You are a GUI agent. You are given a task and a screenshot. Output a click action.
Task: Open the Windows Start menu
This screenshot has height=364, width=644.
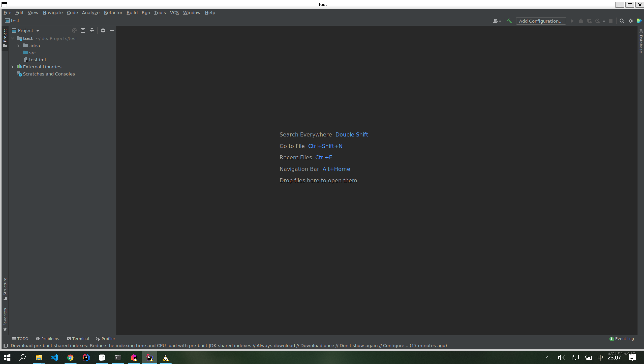pyautogui.click(x=7, y=357)
